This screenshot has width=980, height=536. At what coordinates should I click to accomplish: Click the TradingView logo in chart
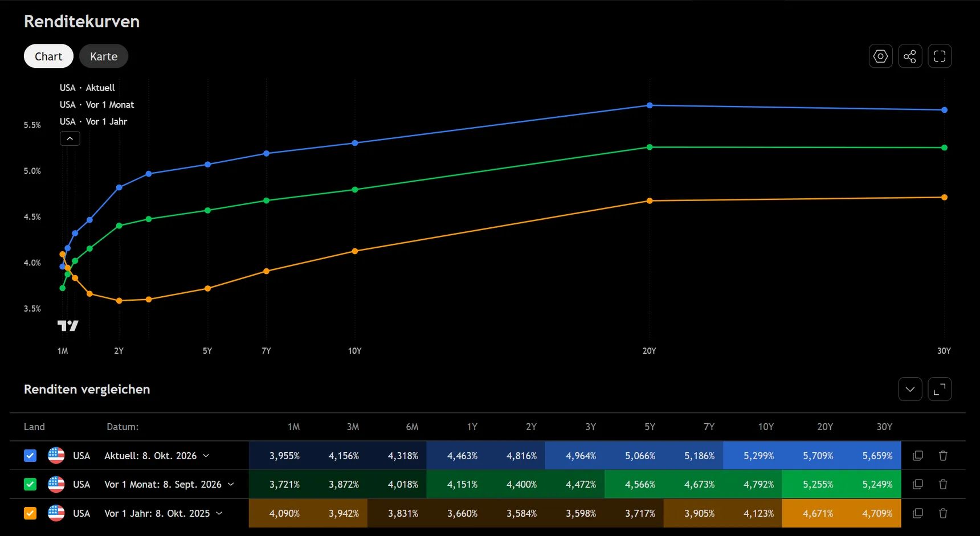[68, 326]
